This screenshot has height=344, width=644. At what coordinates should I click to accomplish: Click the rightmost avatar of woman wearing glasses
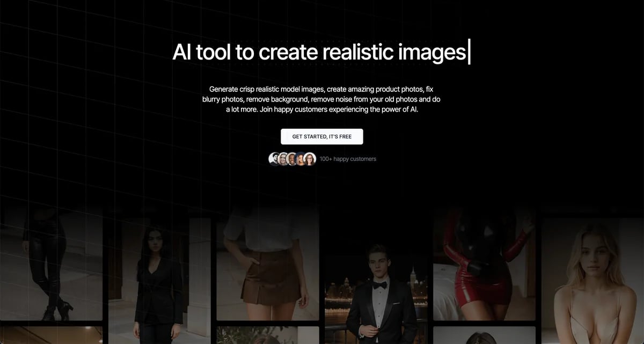click(x=310, y=159)
